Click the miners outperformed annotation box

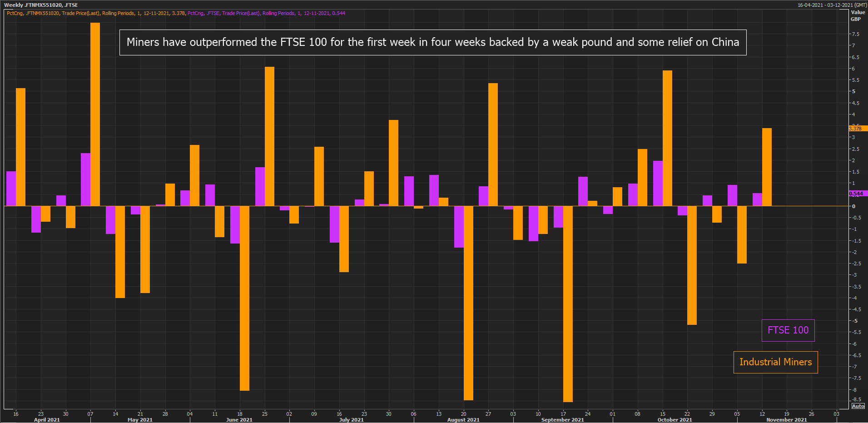433,42
